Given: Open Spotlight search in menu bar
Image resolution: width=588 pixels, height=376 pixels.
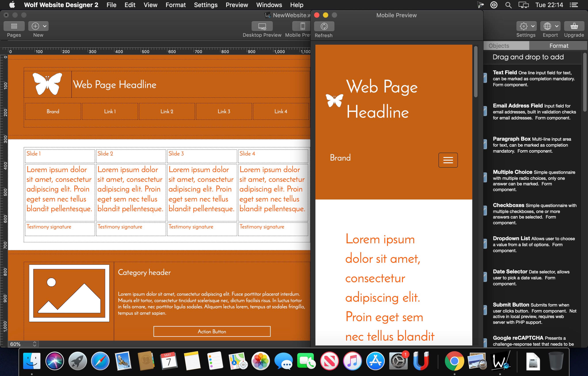Looking at the screenshot, I should (508, 5).
